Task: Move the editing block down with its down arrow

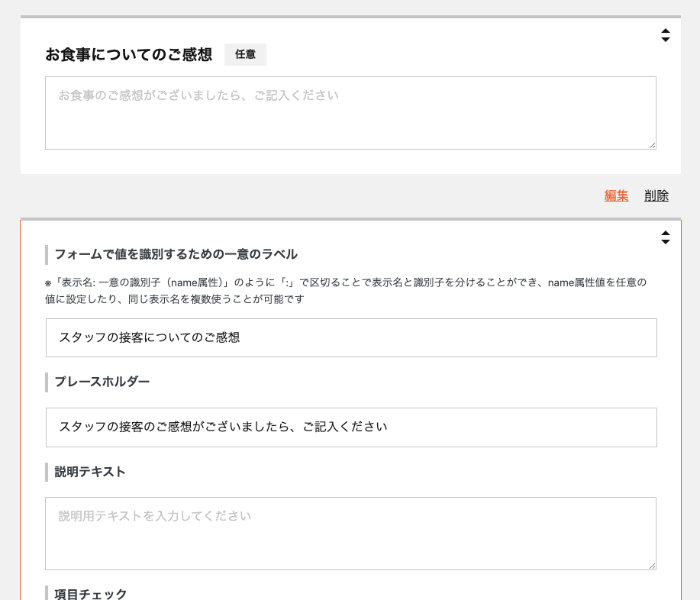Action: point(666,242)
